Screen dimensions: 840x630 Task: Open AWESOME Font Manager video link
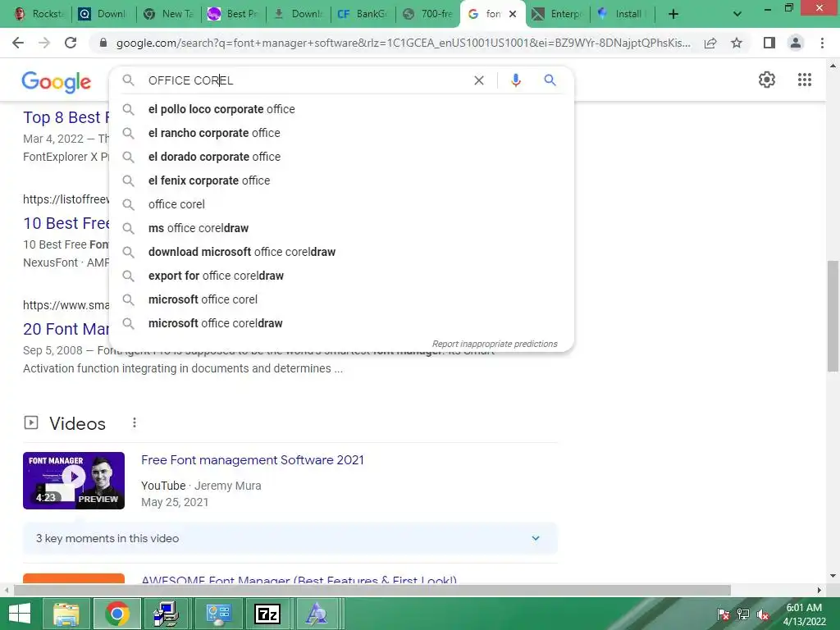(299, 580)
